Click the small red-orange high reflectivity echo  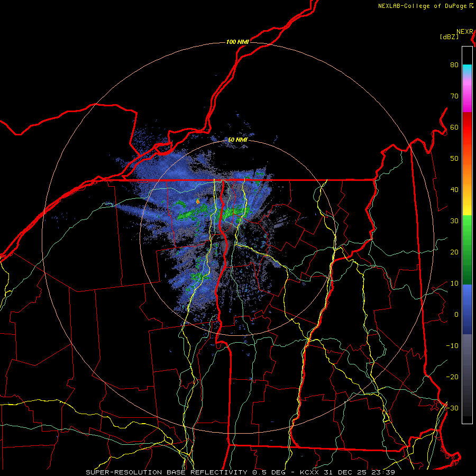click(198, 202)
